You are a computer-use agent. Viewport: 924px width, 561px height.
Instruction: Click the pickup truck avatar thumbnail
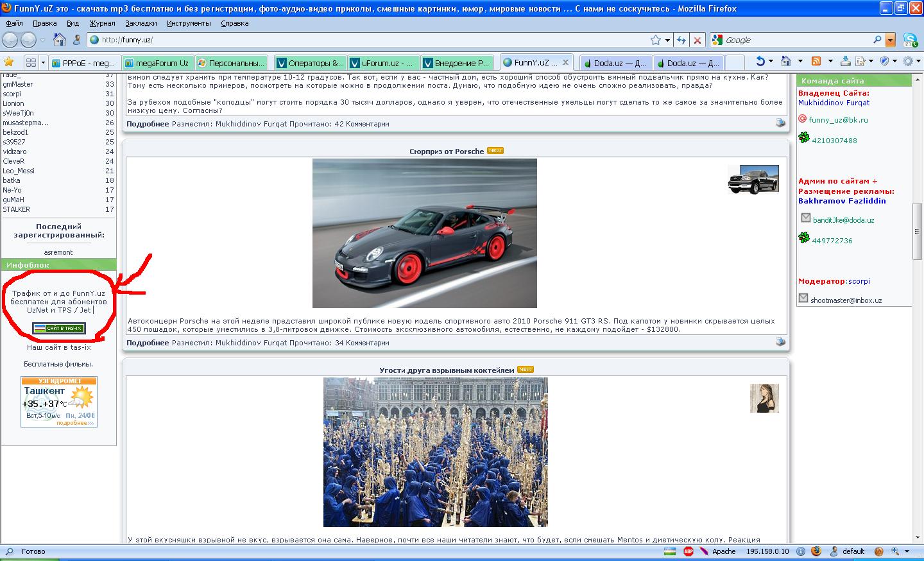click(x=753, y=179)
